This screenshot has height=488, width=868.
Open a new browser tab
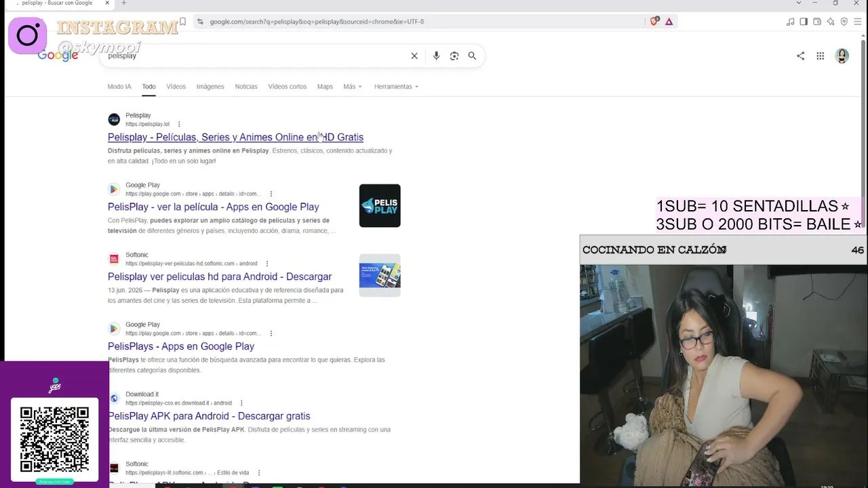[123, 3]
